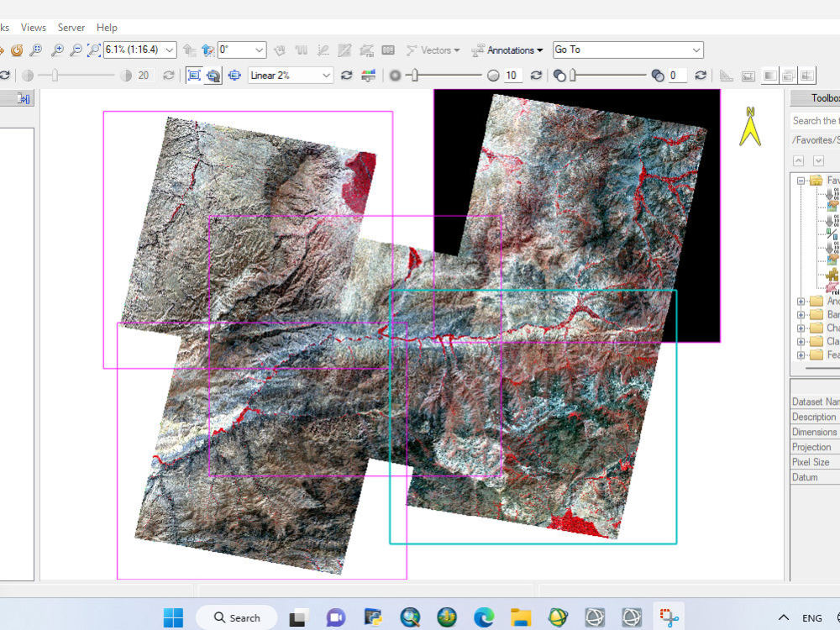Select the pan hand tool icon
The width and height of the screenshot is (840, 630).
279,50
